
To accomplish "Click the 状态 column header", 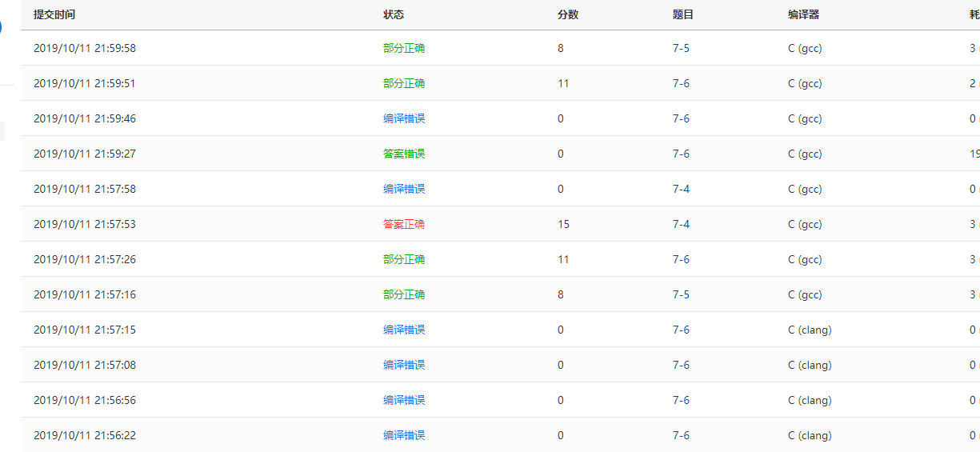I will [394, 14].
